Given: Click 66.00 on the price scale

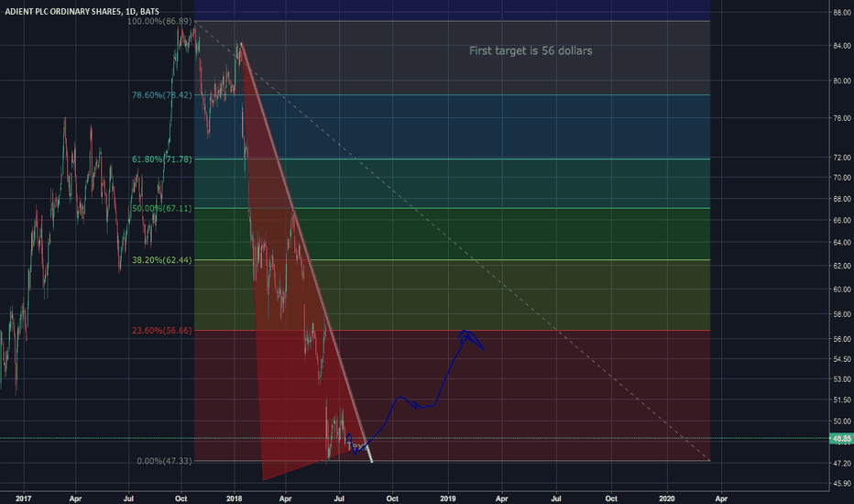Looking at the screenshot, I should click(841, 220).
